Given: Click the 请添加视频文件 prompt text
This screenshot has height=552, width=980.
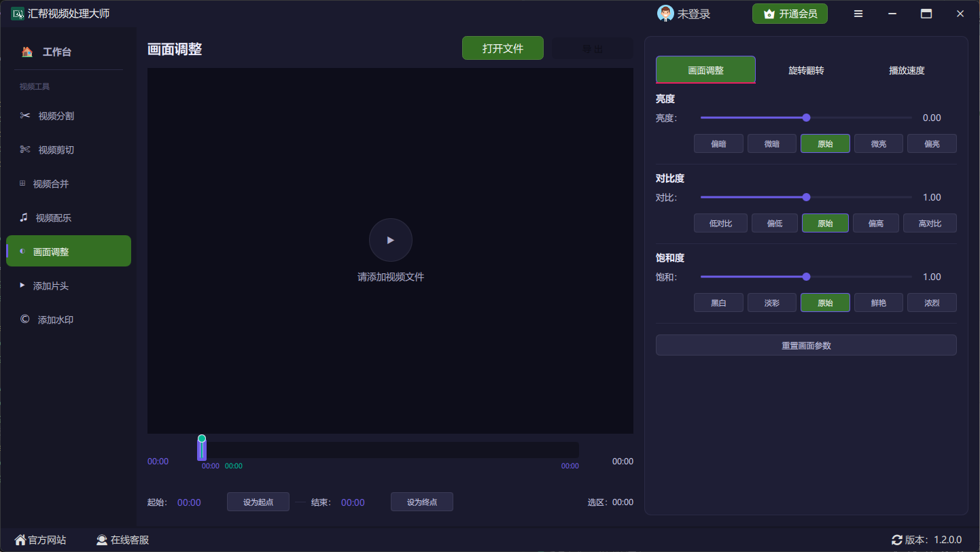Looking at the screenshot, I should pyautogui.click(x=391, y=277).
